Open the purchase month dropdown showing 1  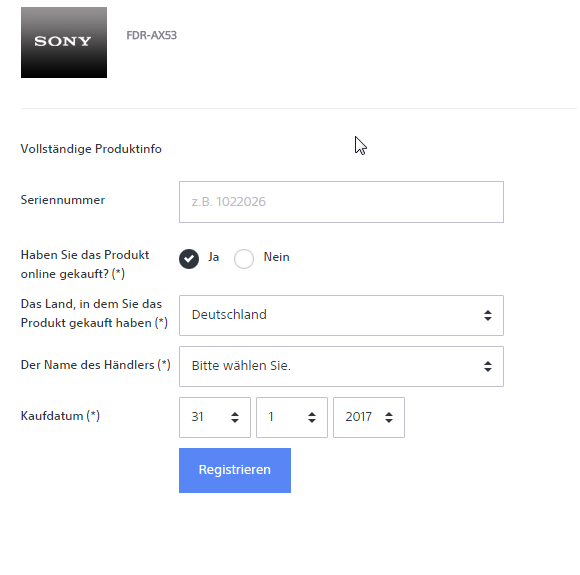pos(292,417)
